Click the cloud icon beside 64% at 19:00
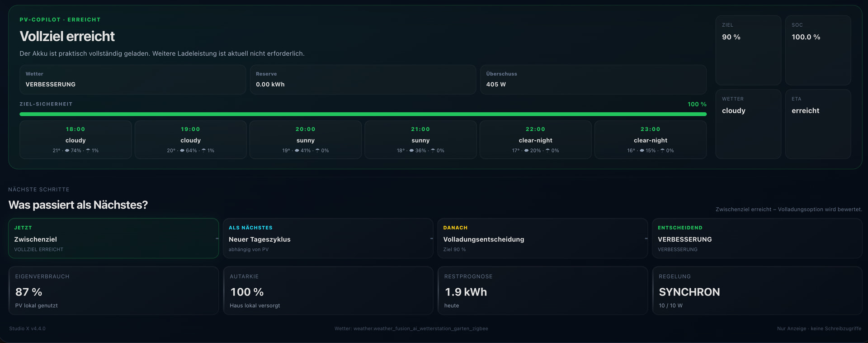 pyautogui.click(x=182, y=151)
